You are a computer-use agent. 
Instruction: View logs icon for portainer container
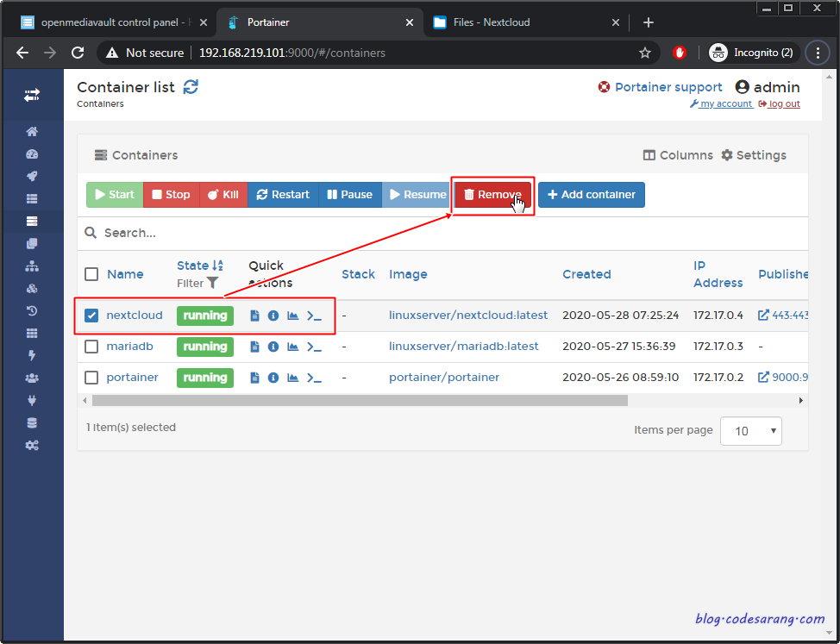[x=255, y=378]
